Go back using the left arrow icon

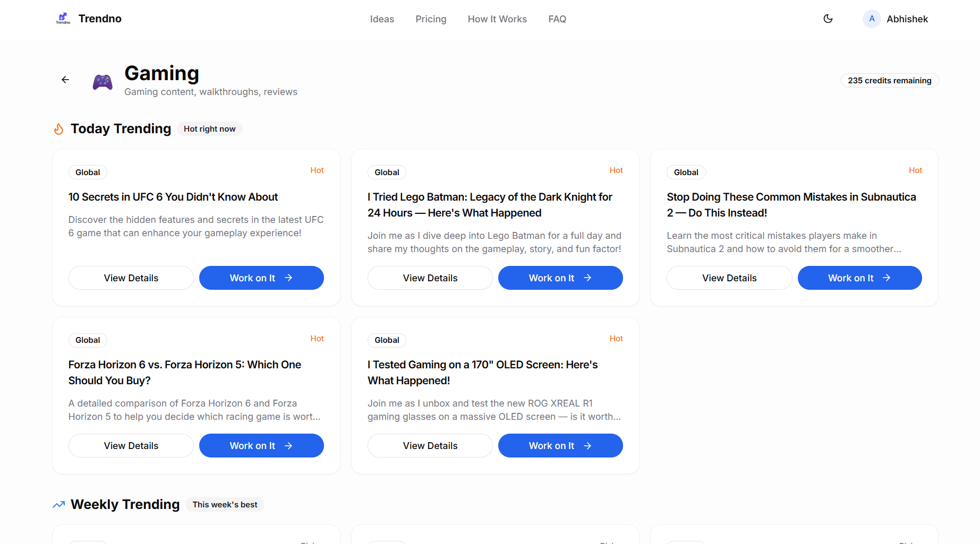[65, 80]
